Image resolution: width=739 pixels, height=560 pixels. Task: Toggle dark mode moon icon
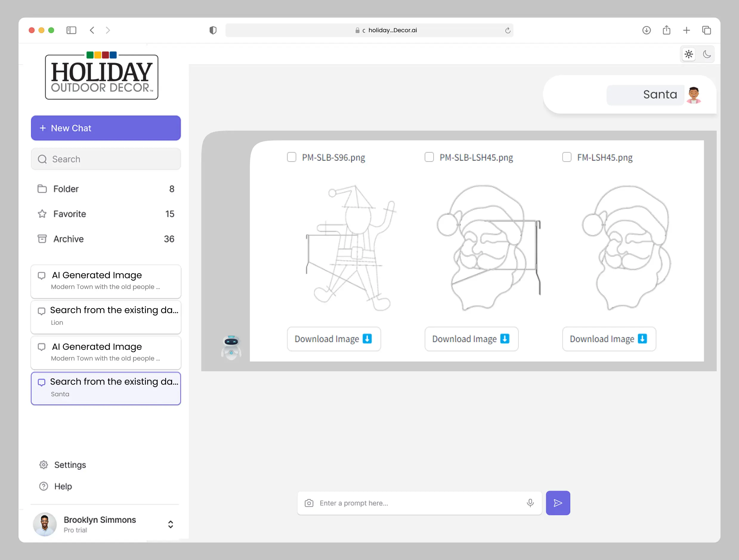[707, 54]
